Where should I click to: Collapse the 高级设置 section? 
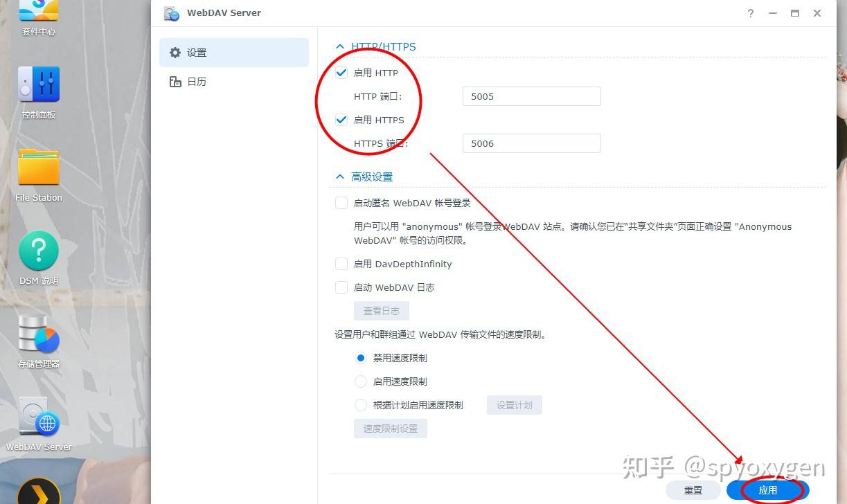tap(339, 176)
